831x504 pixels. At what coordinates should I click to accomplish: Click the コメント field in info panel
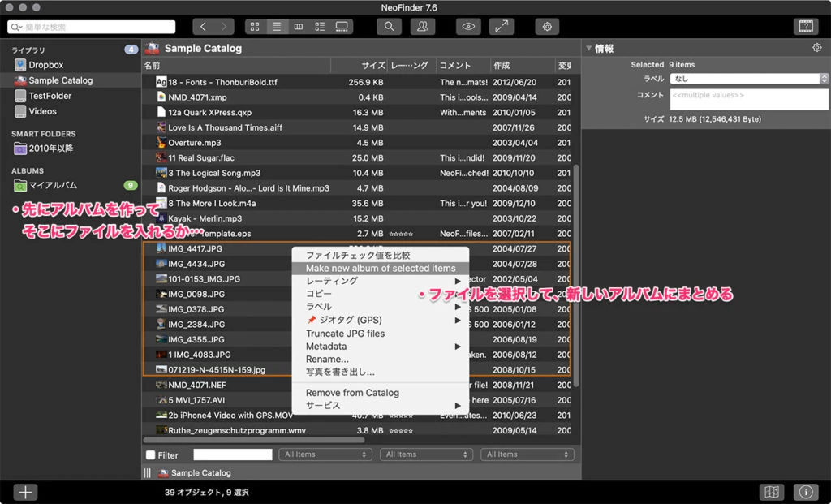click(749, 100)
